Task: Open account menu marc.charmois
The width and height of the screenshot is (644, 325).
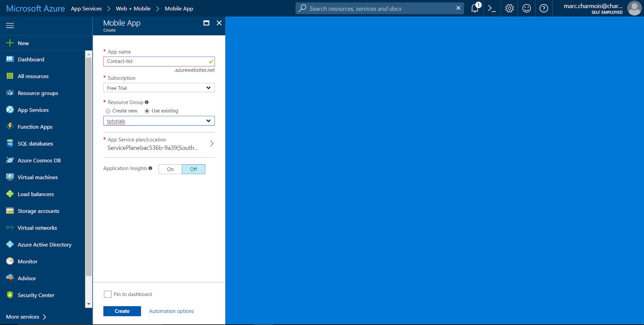Action: point(593,8)
